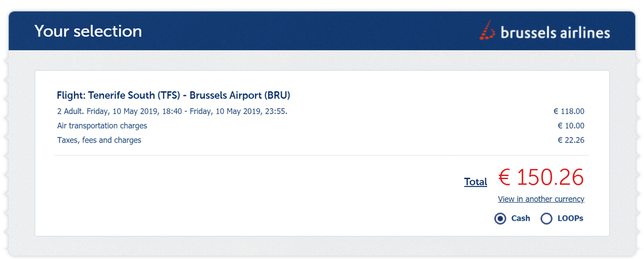Click the € 150.26 total price
Viewport: 644px width, 259px height.
(x=541, y=177)
